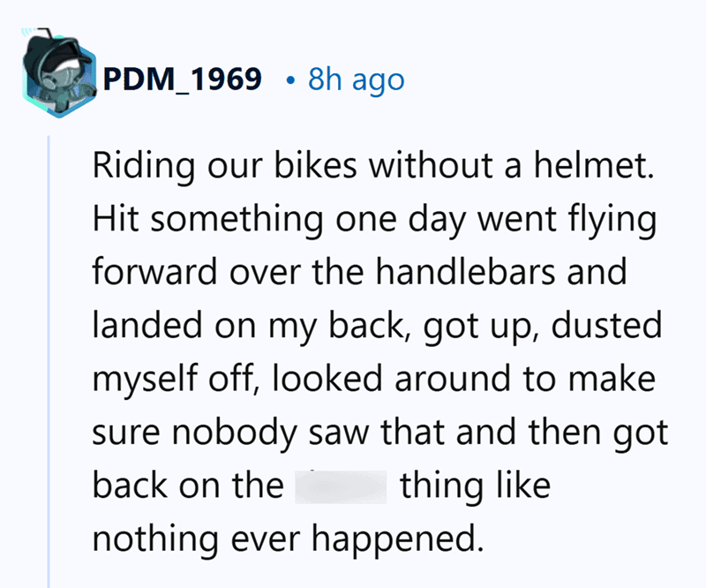
Task: Click the word 'bikes' in the first line
Action: (316, 165)
